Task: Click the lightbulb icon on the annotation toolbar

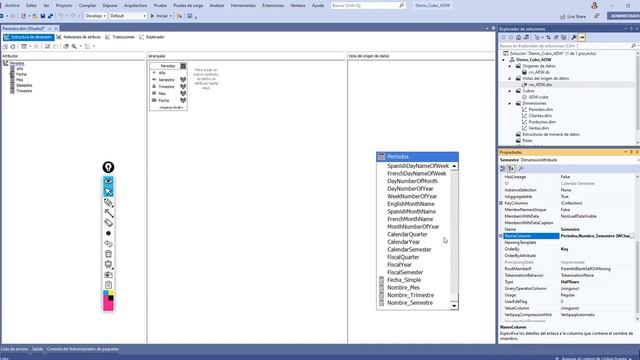Action: 108,167
